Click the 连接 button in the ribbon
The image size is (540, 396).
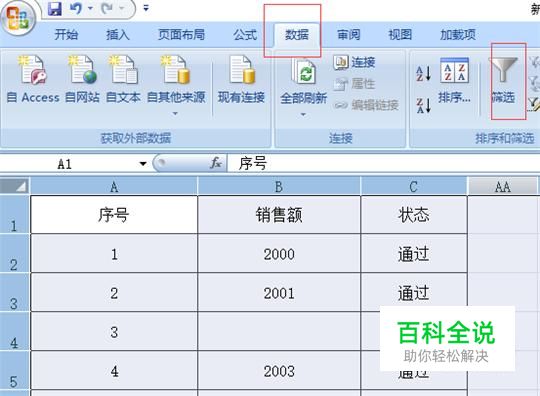(354, 62)
